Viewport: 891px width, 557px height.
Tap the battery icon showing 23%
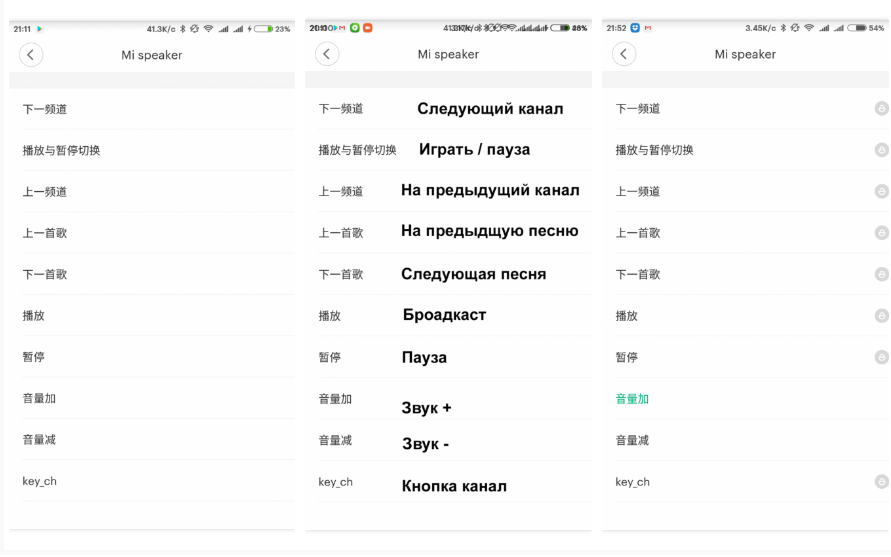pos(263,28)
